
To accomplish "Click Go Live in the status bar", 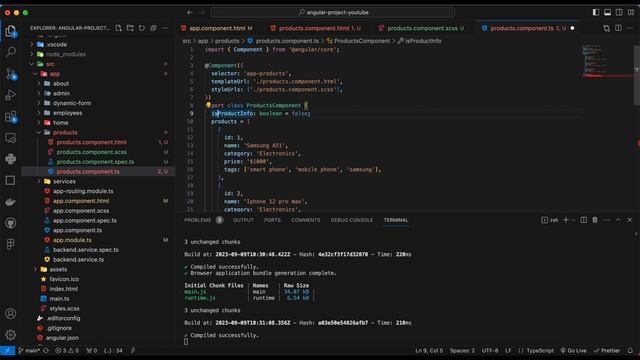I will (x=573, y=350).
